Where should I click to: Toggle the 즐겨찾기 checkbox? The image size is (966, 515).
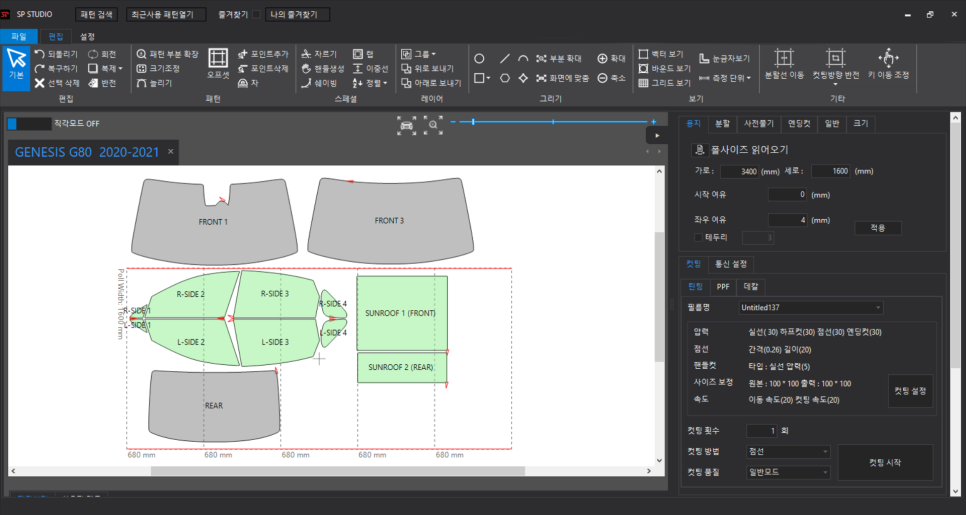256,14
